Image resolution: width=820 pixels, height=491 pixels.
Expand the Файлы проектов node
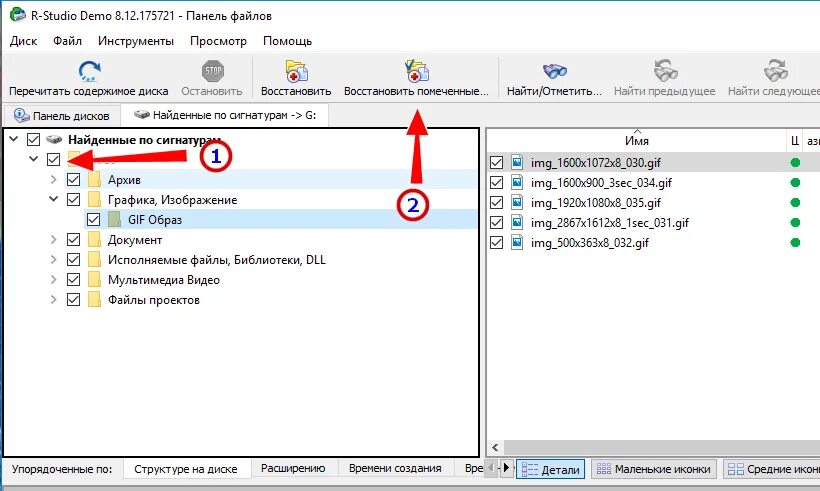(53, 300)
